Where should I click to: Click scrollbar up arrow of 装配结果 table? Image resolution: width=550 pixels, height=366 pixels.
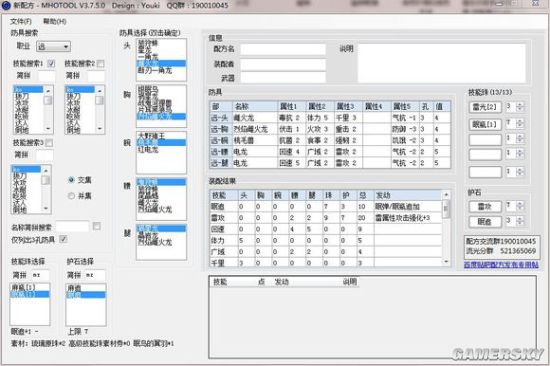pyautogui.click(x=446, y=194)
